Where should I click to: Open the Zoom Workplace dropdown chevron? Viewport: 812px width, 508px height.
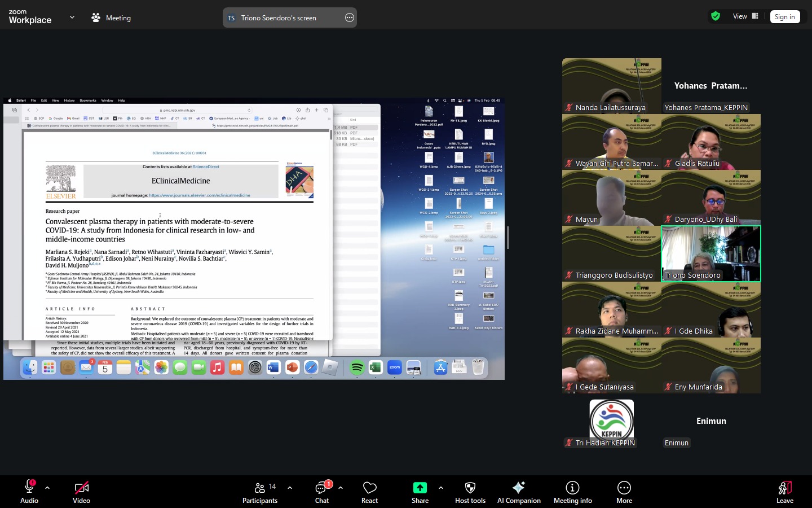(72, 17)
